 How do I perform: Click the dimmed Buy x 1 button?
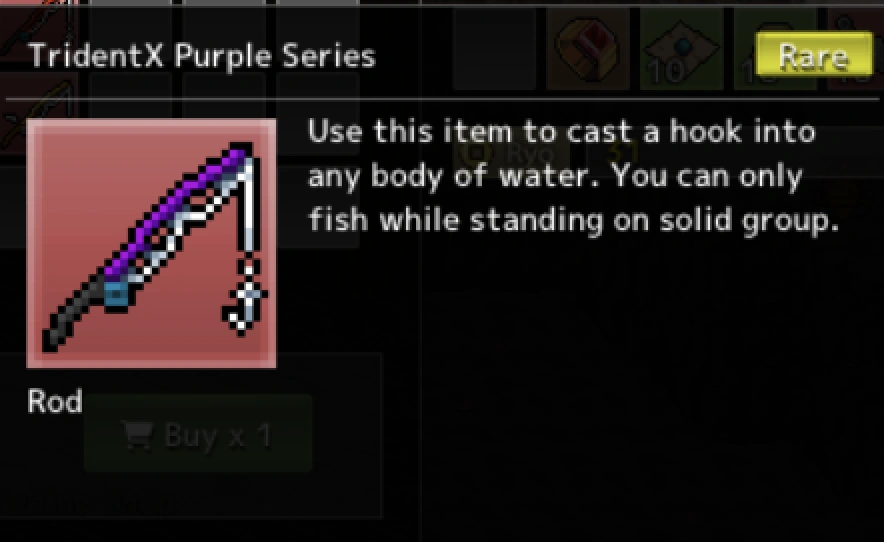pos(198,433)
